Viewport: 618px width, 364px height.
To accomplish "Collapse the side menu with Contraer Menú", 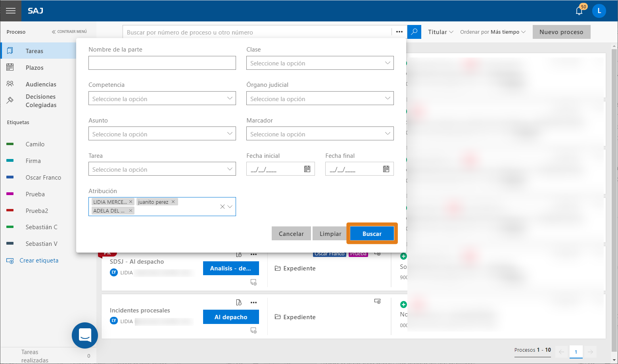I will 69,32.
